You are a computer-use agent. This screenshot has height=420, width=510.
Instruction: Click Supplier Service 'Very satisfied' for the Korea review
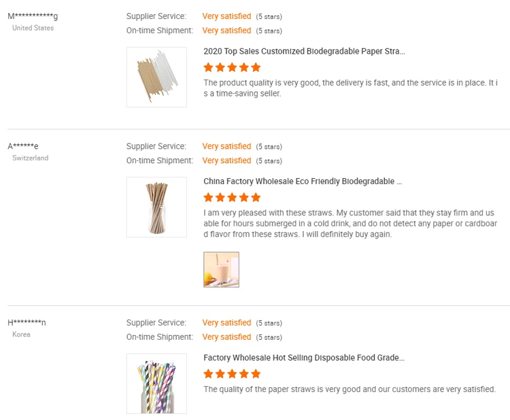pyautogui.click(x=226, y=323)
